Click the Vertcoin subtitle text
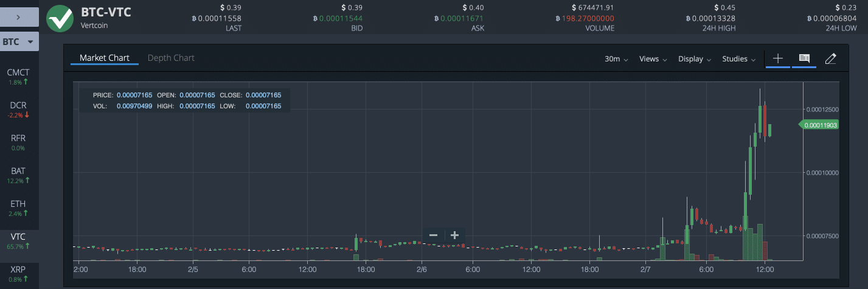 pos(95,26)
